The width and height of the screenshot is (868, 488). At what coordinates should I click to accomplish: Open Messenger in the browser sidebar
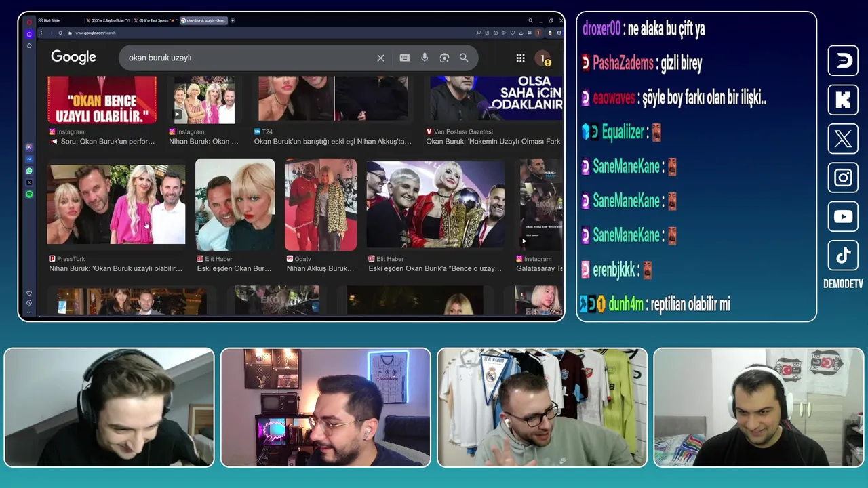tap(29, 159)
